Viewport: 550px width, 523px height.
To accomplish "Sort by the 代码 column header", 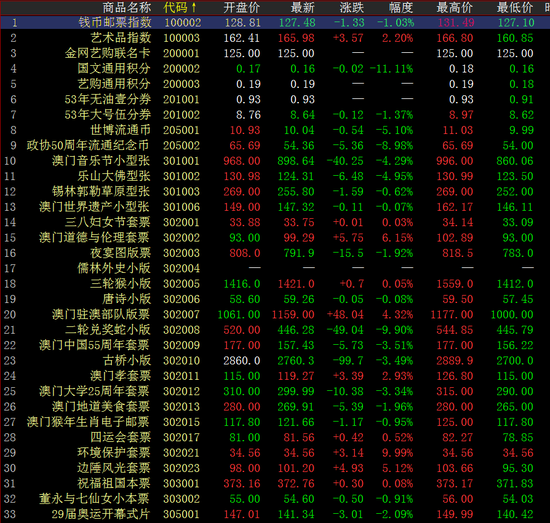I will (x=180, y=7).
